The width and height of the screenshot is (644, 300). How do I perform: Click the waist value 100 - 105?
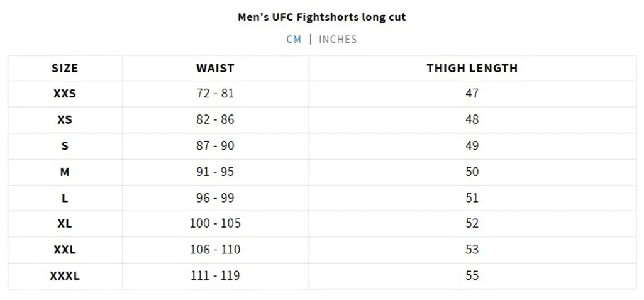point(215,223)
